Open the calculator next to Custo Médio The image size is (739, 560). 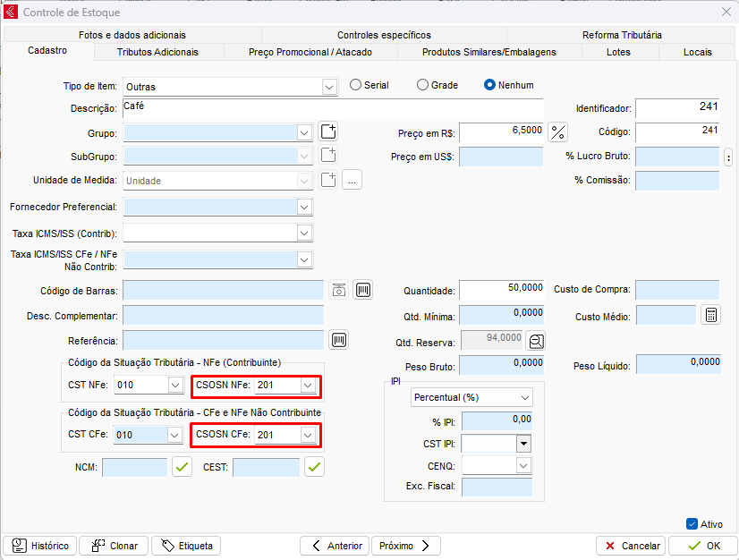click(710, 316)
